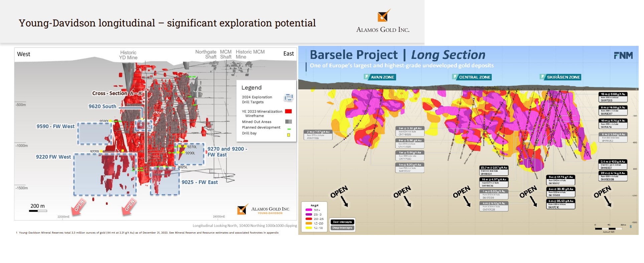The width and height of the screenshot is (644, 263).
Task: Click the 22000mE easting label
Action: pos(63,217)
